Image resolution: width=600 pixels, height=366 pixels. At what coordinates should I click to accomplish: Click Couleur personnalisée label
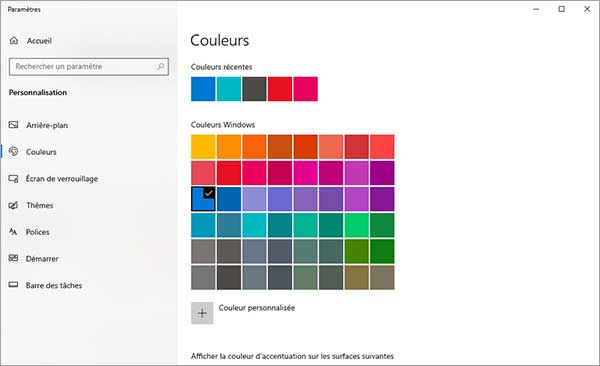click(257, 308)
